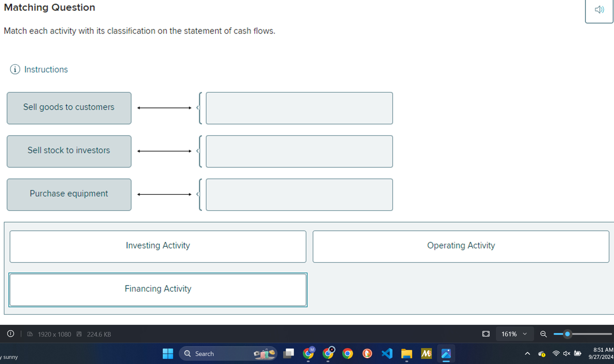Image resolution: width=614 pixels, height=364 pixels.
Task: Click the Instructions info icon
Action: tap(15, 69)
